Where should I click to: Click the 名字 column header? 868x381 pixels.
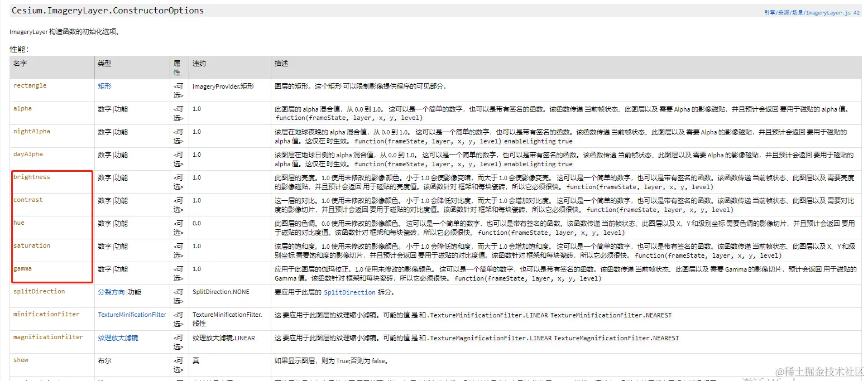coord(20,64)
